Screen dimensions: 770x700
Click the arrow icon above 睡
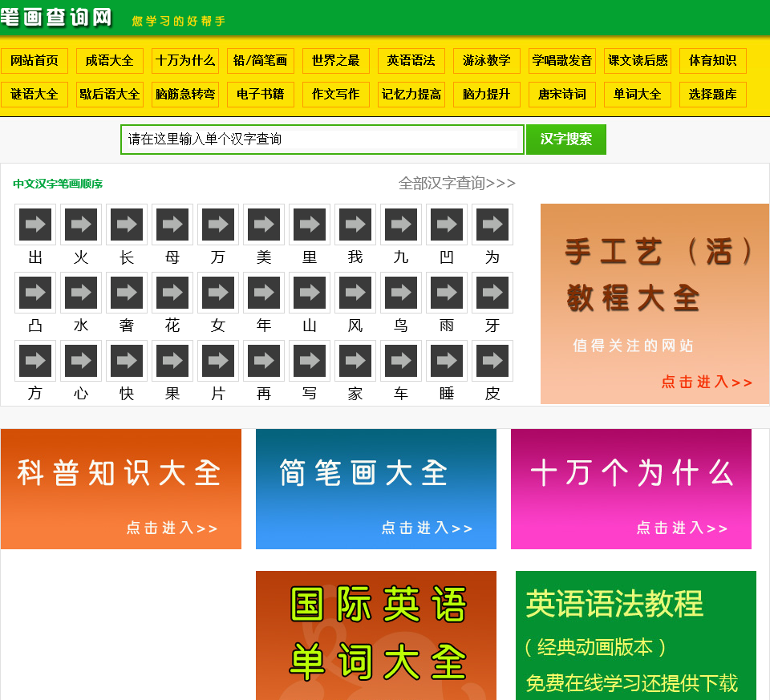[x=447, y=361]
